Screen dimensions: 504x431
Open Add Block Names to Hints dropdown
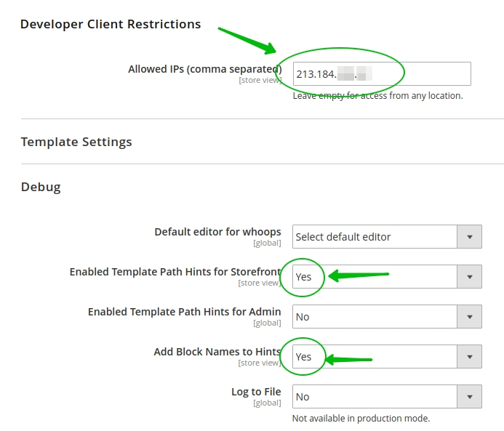375,357
